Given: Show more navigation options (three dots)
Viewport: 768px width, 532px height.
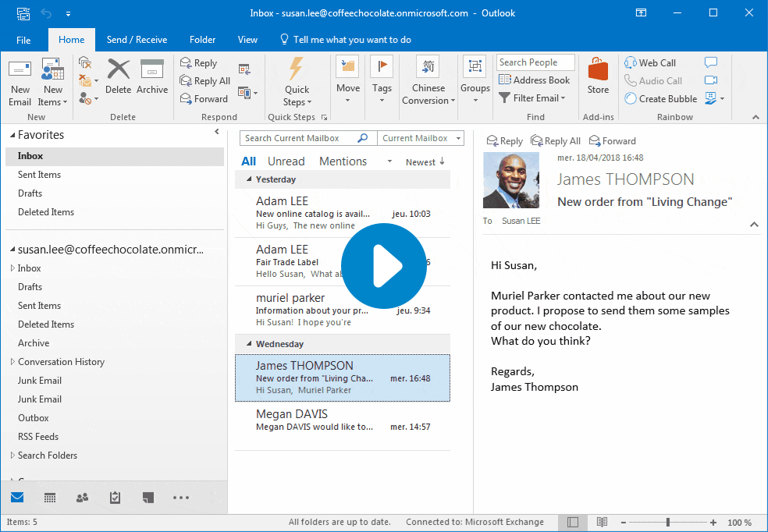Looking at the screenshot, I should pos(181,498).
